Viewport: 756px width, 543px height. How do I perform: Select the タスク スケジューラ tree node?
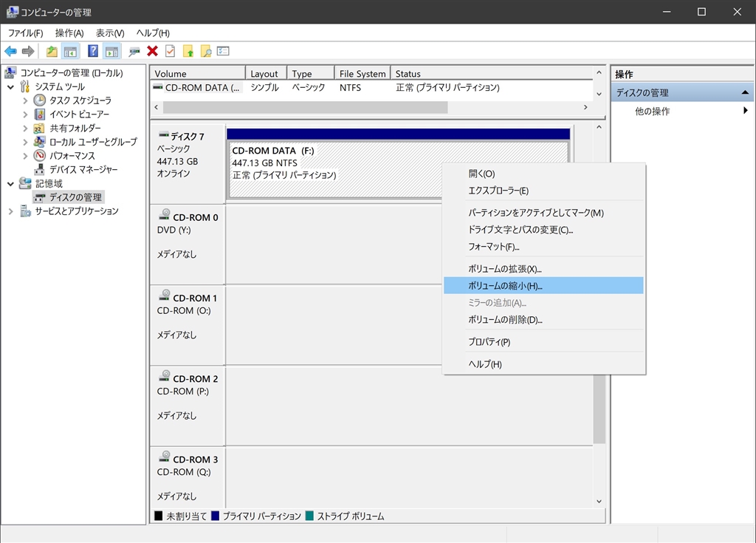coord(80,100)
